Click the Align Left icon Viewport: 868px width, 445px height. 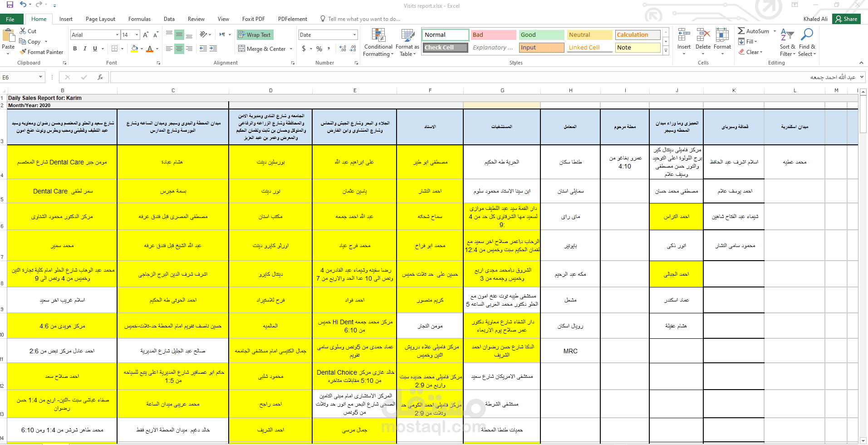169,49
